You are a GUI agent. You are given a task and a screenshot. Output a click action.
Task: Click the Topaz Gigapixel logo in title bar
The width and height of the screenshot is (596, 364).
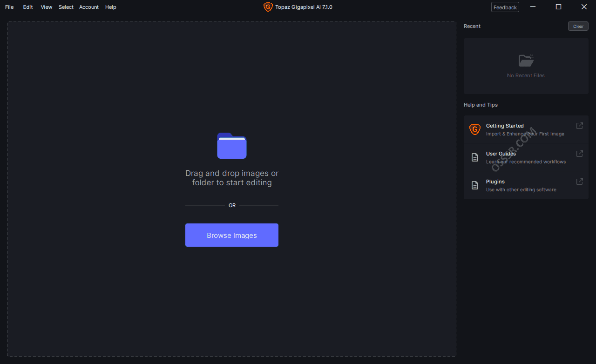tap(268, 7)
